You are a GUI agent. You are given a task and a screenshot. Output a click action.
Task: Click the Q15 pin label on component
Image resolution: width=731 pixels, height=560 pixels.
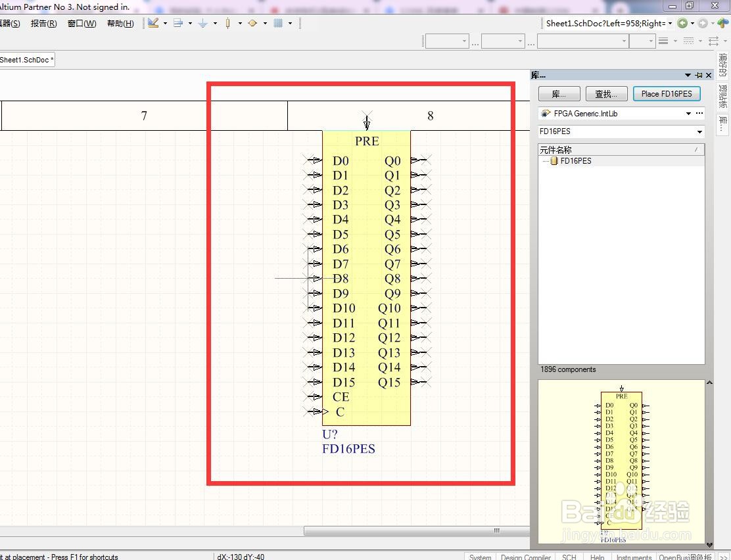389,383
